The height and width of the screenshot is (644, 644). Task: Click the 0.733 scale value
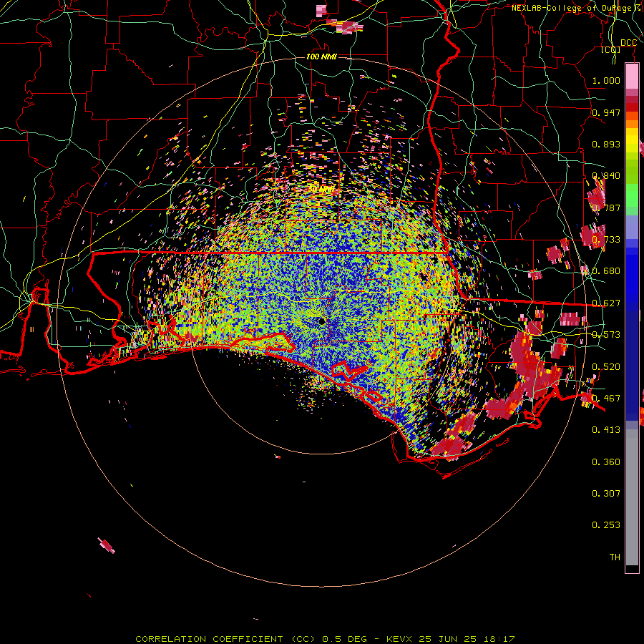[606, 240]
